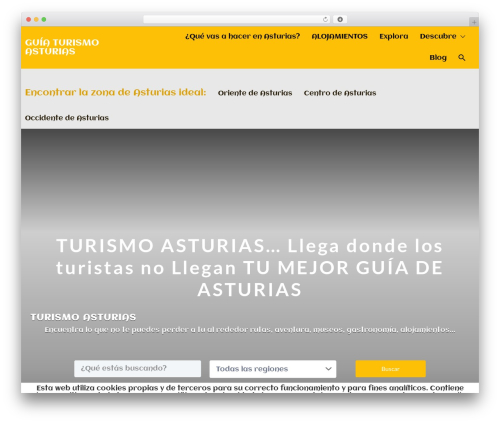Open a new browser tab with plus button
500x423 pixels.
coord(474,22)
